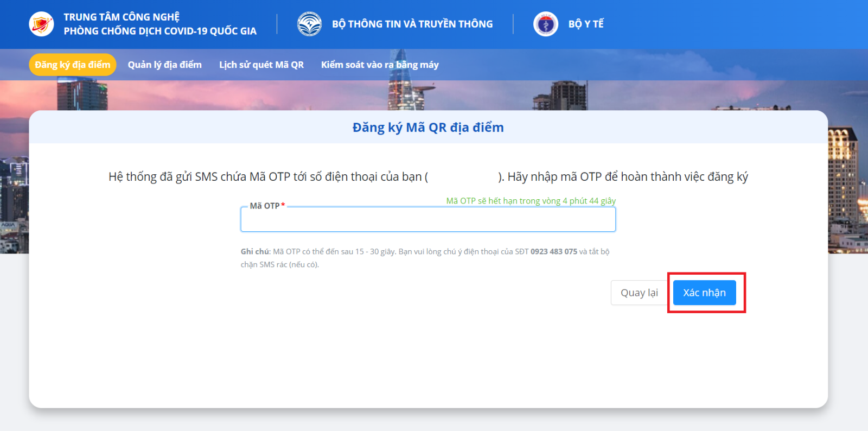Focus the Mã OTP input field
Image resolution: width=868 pixels, height=431 pixels.
428,219
